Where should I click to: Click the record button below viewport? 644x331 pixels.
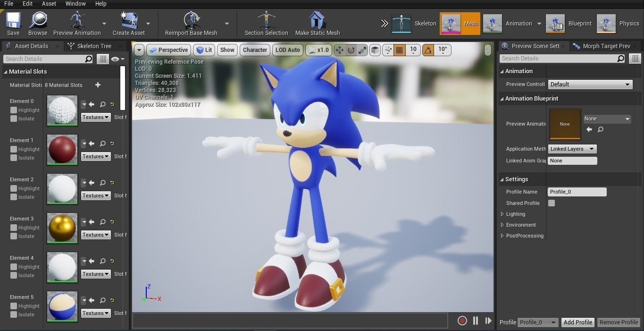coord(462,321)
